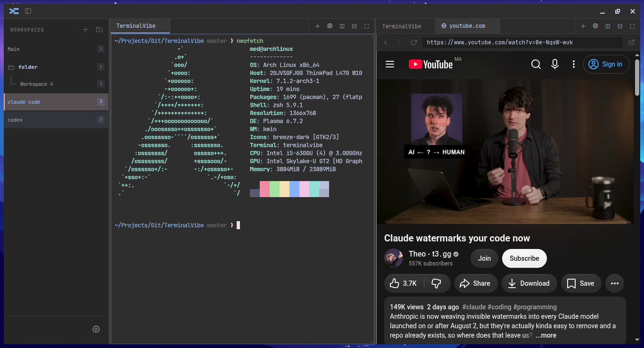
Task: Split right browser pane into rows
Action: pyautogui.click(x=620, y=26)
